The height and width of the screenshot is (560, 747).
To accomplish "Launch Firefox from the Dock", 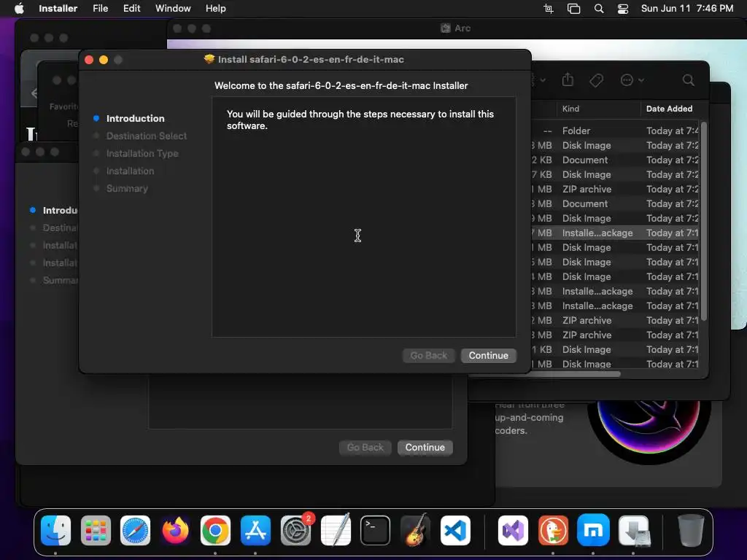I will coord(175,530).
